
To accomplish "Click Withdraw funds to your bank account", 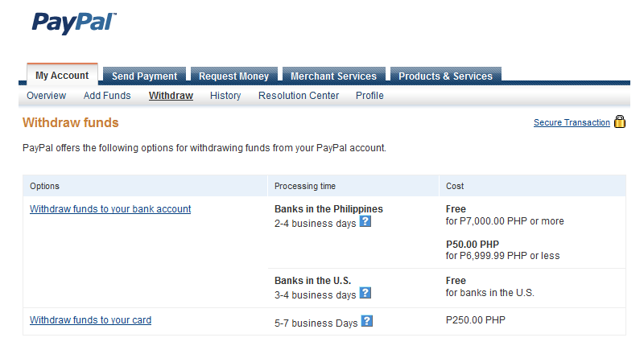I will click(110, 209).
